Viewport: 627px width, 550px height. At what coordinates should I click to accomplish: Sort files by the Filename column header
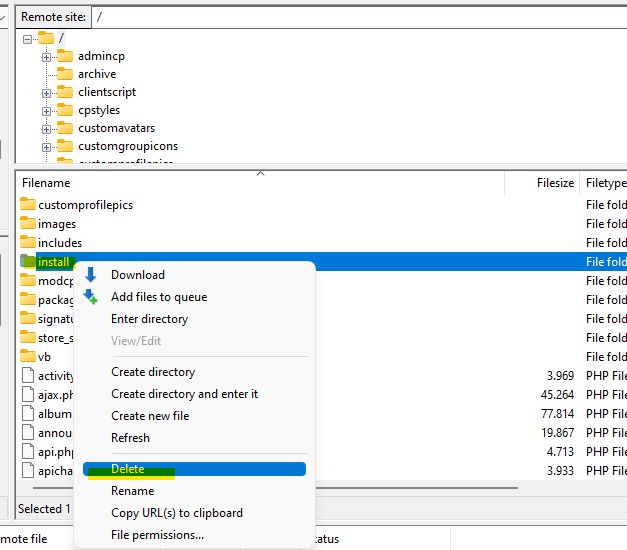(46, 183)
